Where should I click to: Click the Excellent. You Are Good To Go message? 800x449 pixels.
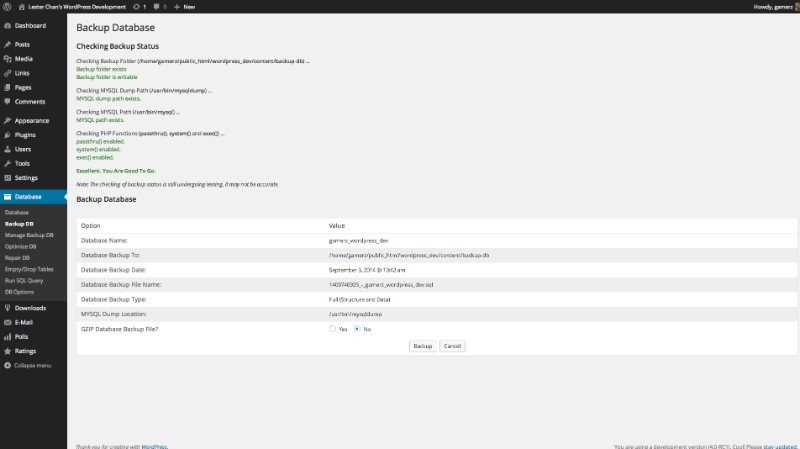click(116, 171)
